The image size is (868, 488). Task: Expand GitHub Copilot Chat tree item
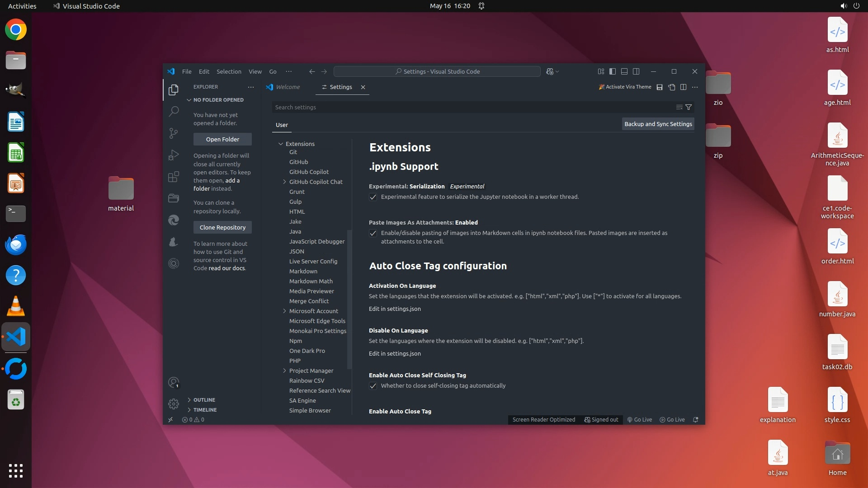[284, 182]
